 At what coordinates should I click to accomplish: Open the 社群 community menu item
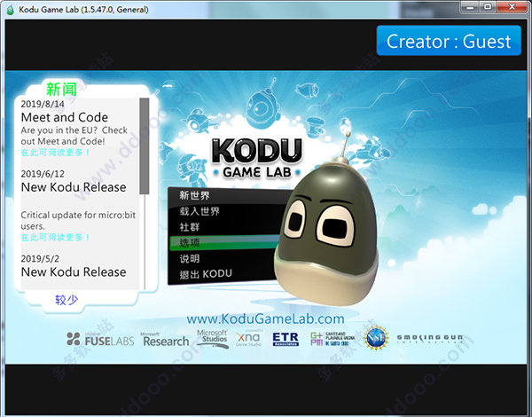coord(190,227)
